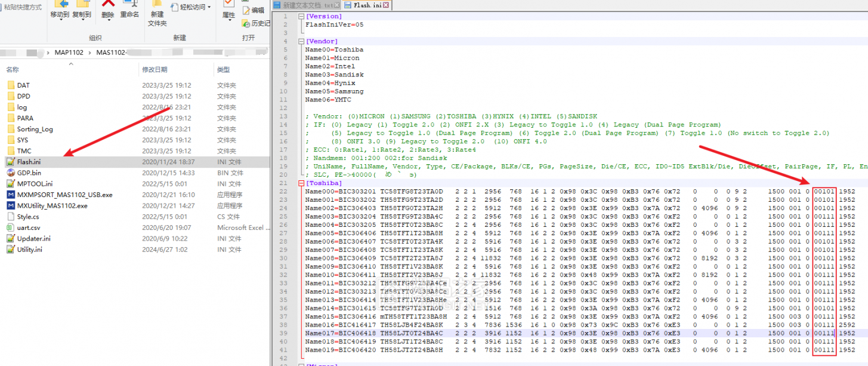
Task: Click the line Name06=YMTC
Action: tap(329, 100)
